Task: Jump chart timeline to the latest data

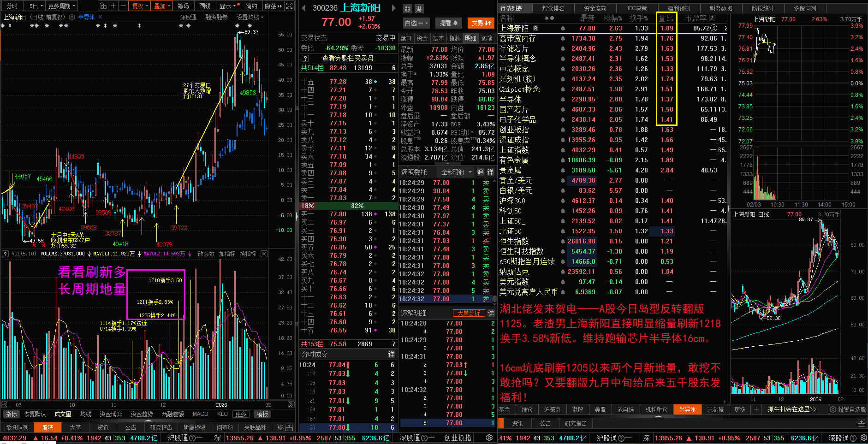Action: point(291,405)
